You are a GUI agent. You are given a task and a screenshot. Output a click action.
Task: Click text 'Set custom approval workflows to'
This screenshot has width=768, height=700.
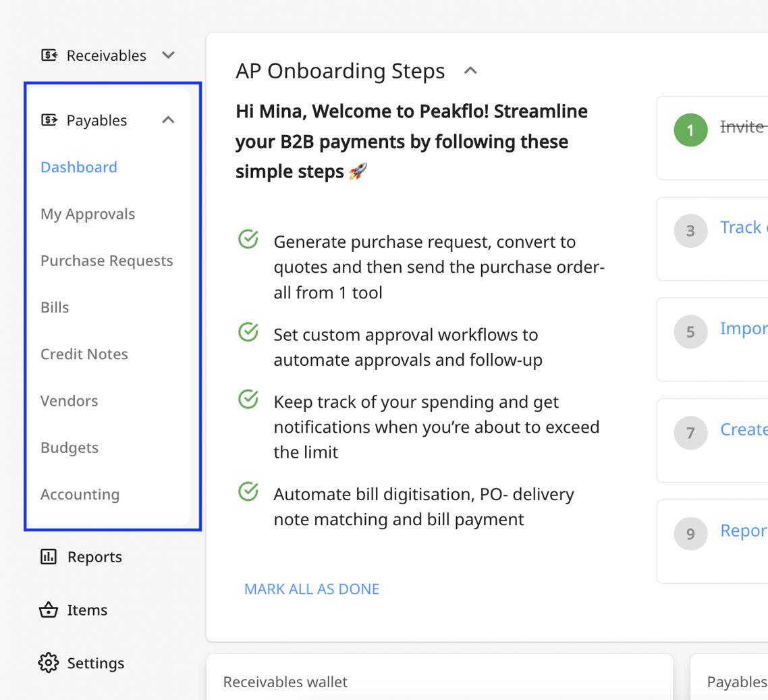tap(406, 335)
